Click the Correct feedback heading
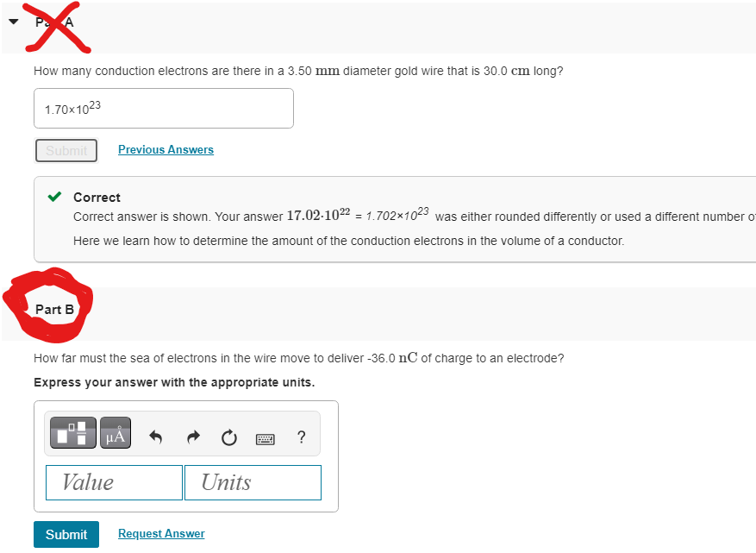756x553 pixels. pyautogui.click(x=97, y=198)
